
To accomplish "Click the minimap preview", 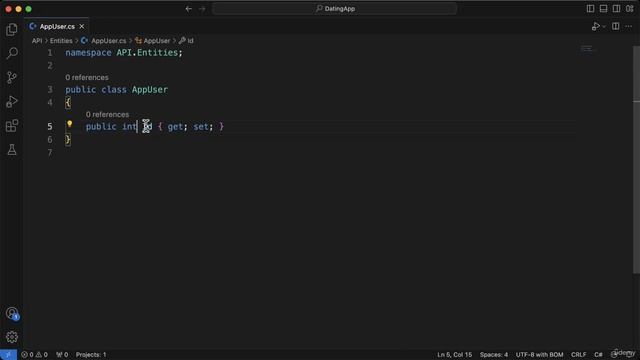I will (x=587, y=49).
